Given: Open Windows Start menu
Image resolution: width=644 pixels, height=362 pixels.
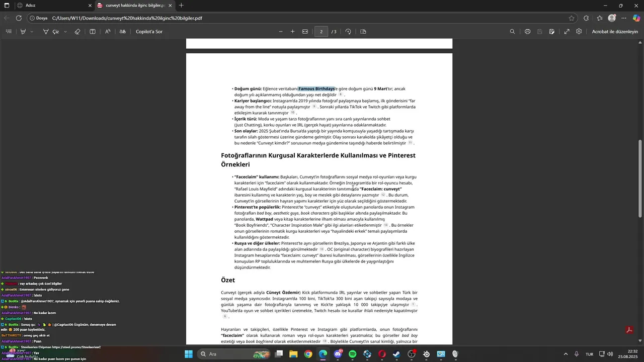Looking at the screenshot, I should click(x=189, y=354).
